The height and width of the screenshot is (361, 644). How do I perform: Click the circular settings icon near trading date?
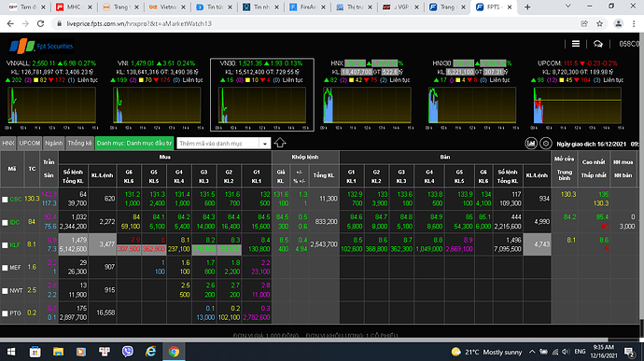click(x=545, y=144)
